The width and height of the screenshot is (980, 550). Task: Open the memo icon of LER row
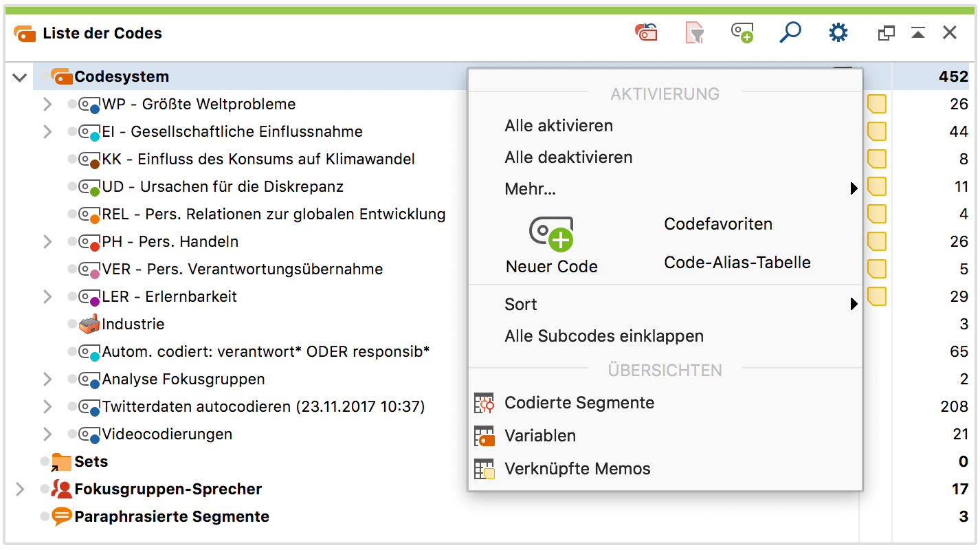[877, 296]
